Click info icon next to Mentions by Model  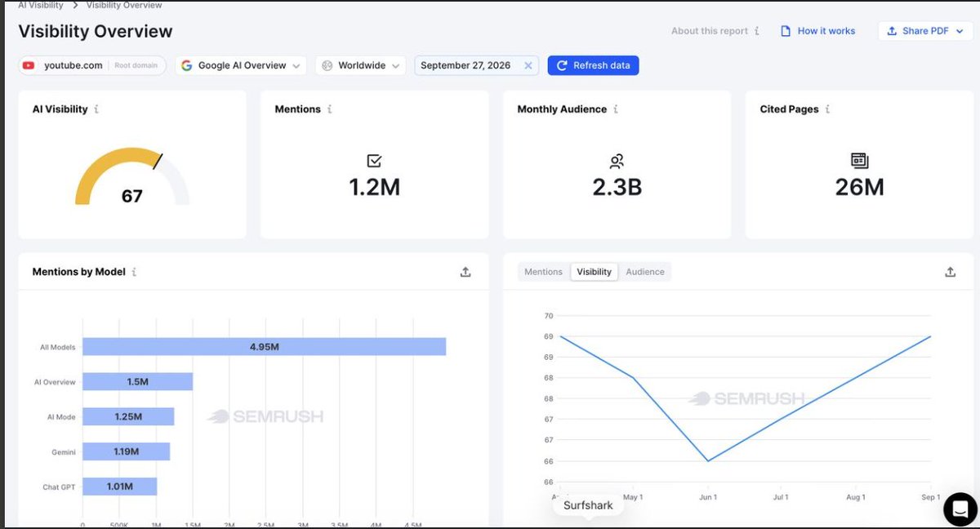pos(134,272)
